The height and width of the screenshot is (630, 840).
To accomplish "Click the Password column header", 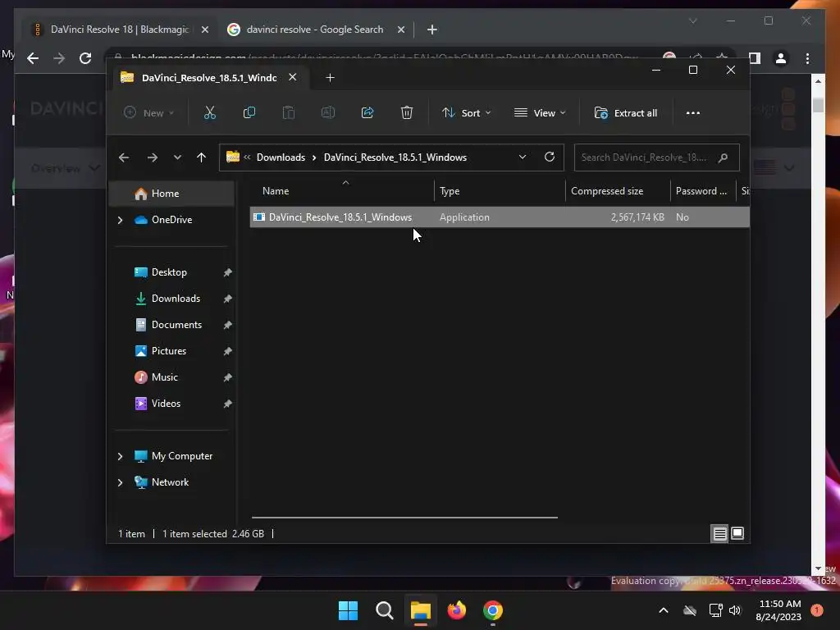I will pyautogui.click(x=703, y=191).
